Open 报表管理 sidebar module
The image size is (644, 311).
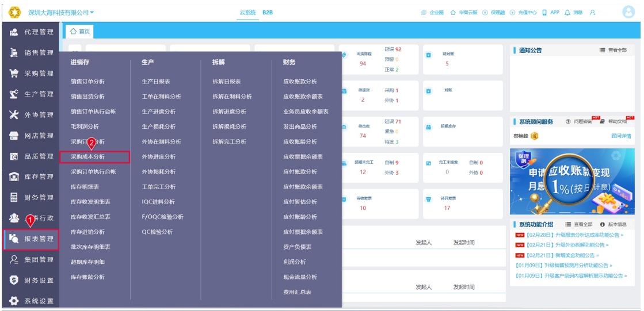31,239
